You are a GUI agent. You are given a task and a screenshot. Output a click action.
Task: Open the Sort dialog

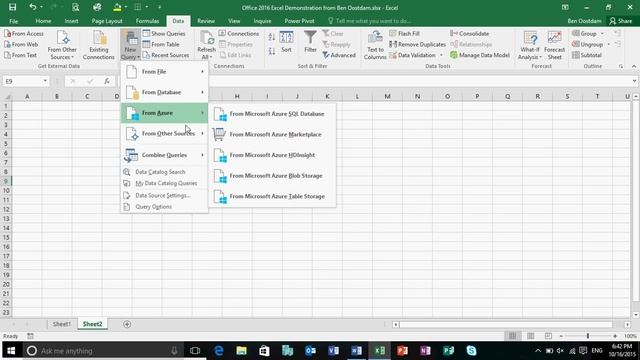pyautogui.click(x=286, y=42)
